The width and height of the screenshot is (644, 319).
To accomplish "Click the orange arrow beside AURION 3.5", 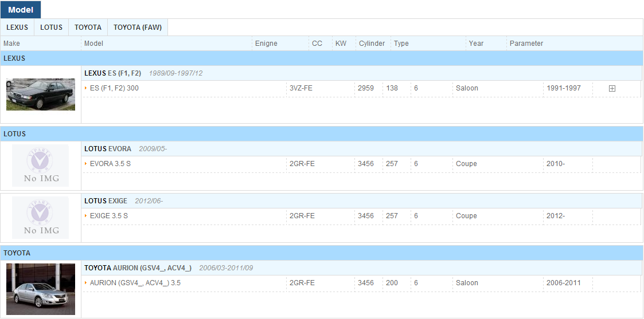I will (86, 282).
